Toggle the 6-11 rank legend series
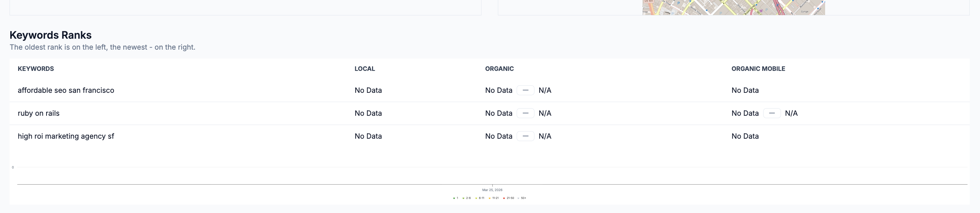 476,198
